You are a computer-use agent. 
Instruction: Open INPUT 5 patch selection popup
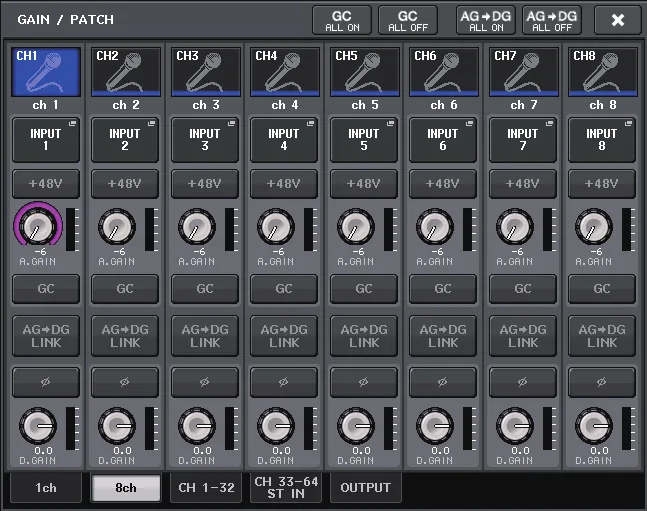click(x=364, y=140)
